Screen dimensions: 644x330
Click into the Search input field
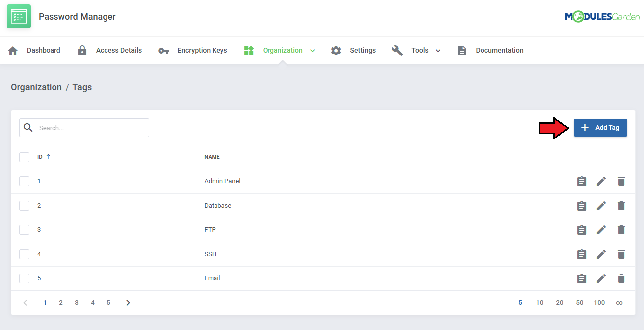84,128
